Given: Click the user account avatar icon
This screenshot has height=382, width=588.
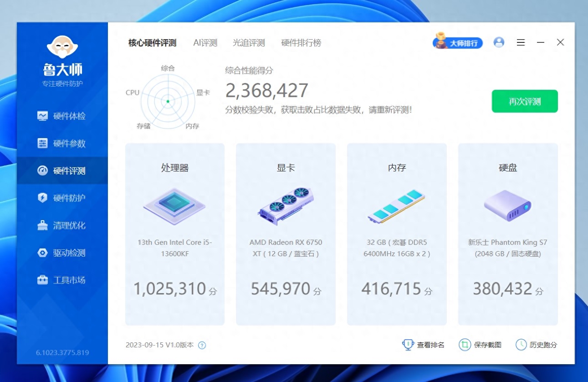Looking at the screenshot, I should 499,42.
